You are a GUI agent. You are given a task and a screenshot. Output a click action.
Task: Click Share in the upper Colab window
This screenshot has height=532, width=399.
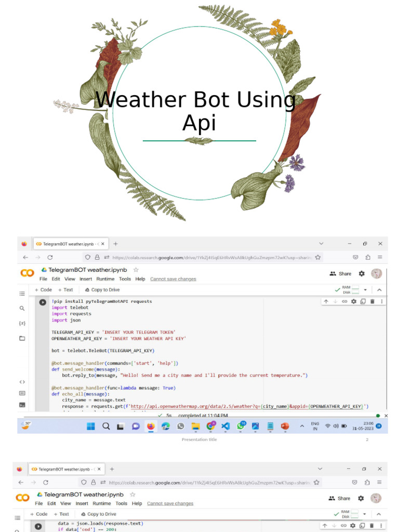click(340, 273)
